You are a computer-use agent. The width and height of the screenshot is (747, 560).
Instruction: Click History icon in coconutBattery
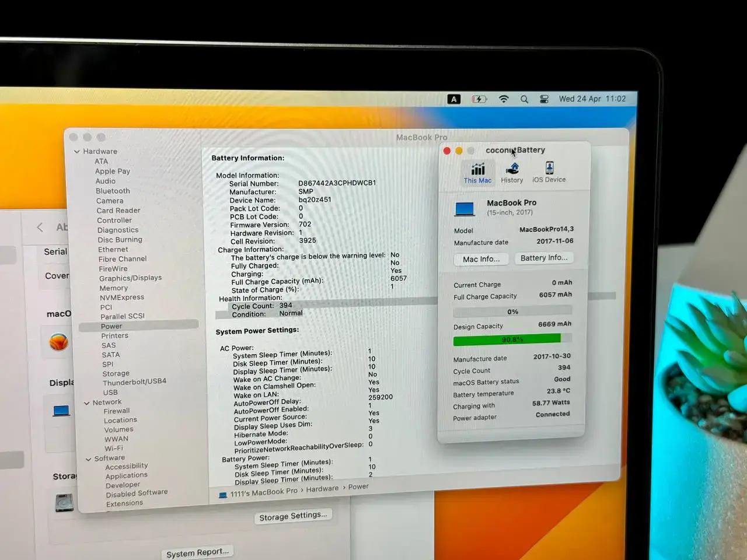(x=512, y=168)
